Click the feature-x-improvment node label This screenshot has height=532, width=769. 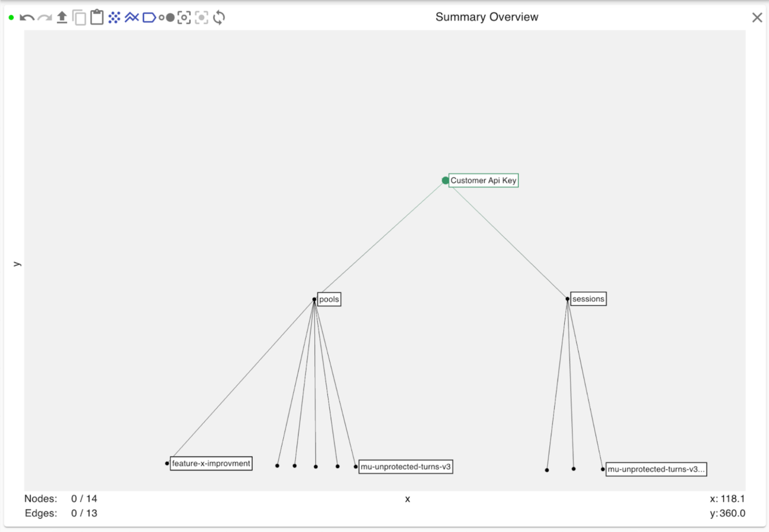pos(211,464)
